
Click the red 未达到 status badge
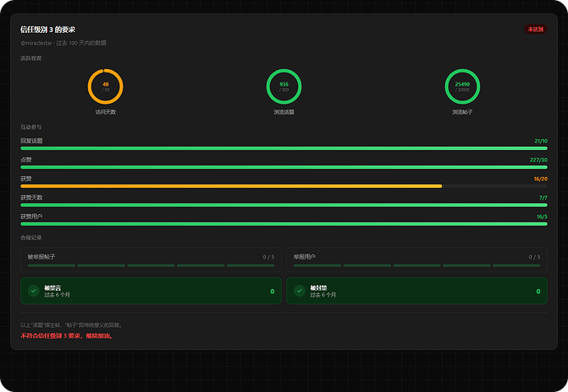pos(535,29)
